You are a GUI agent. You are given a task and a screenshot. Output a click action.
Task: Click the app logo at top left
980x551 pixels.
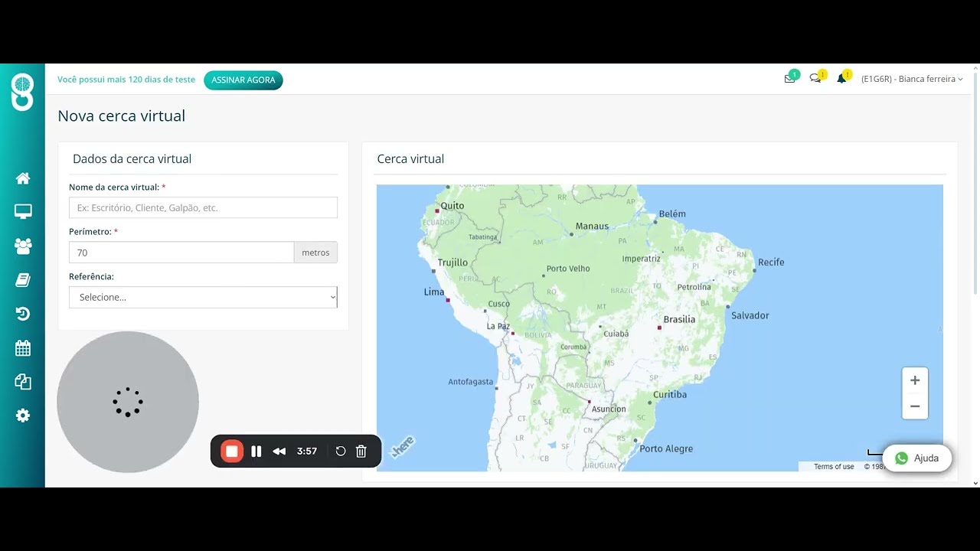pos(22,91)
